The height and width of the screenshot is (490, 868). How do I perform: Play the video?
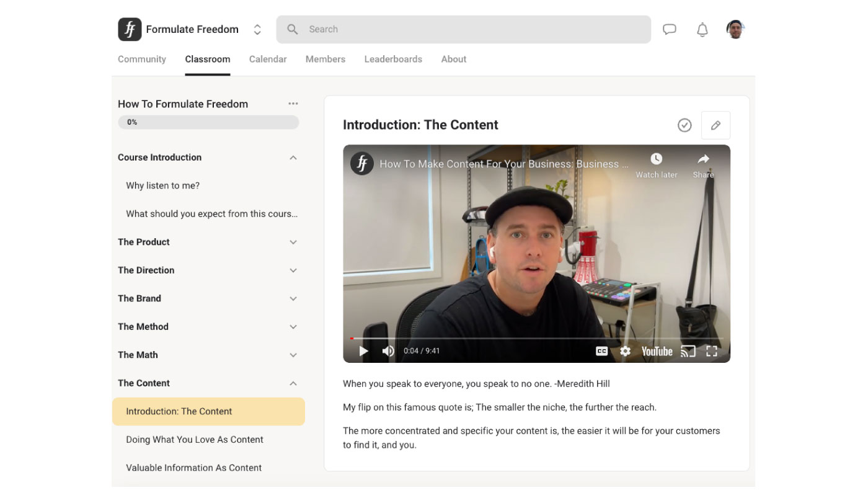tap(364, 351)
